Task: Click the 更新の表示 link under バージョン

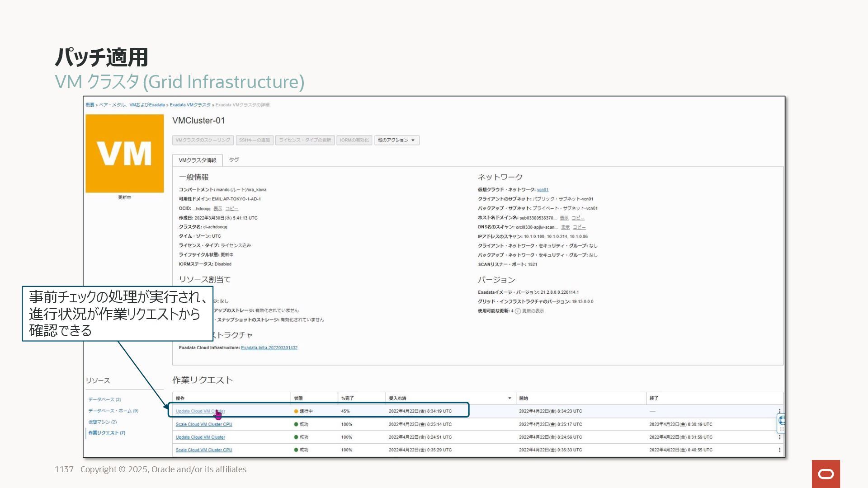Action: tap(533, 311)
